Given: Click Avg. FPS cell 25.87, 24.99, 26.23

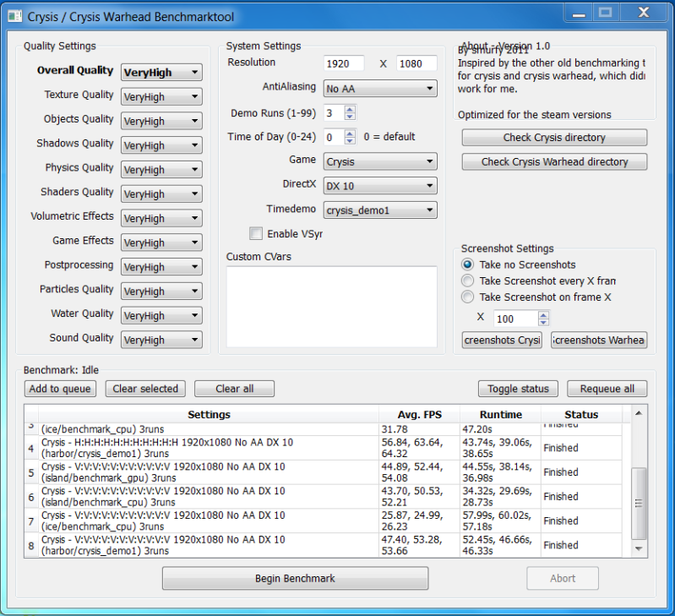Looking at the screenshot, I should [x=419, y=521].
